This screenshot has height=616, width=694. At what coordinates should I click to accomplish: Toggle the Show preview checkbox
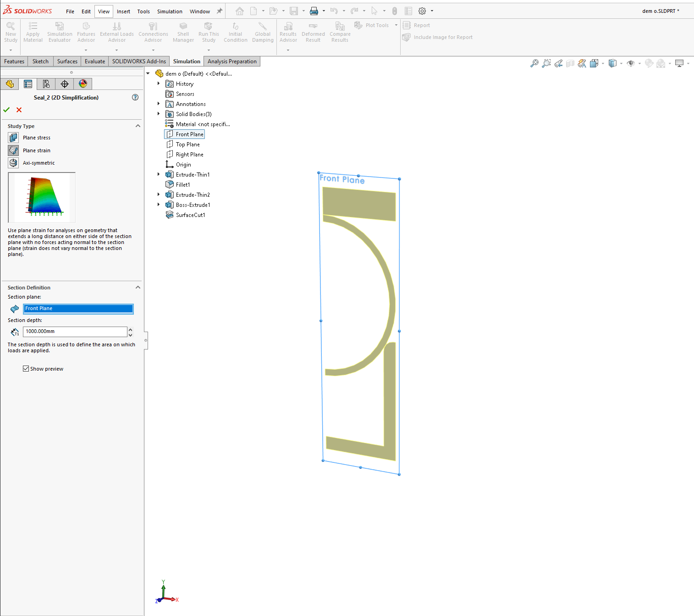coord(26,369)
